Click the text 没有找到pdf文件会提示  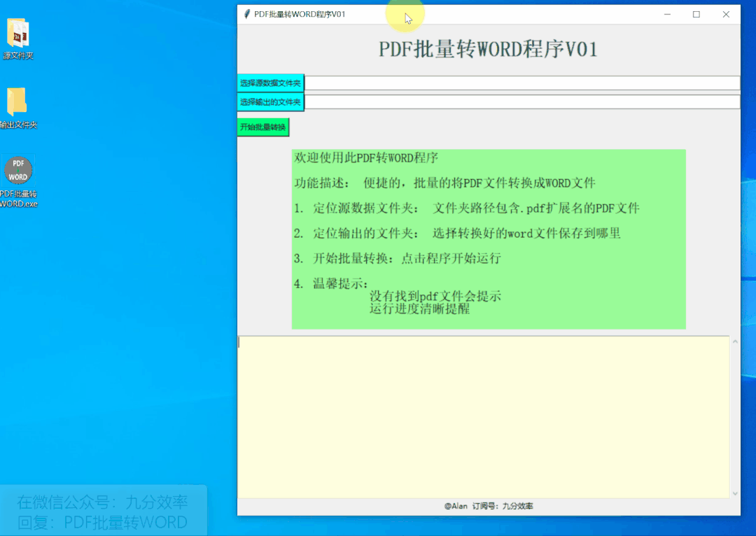[435, 296]
